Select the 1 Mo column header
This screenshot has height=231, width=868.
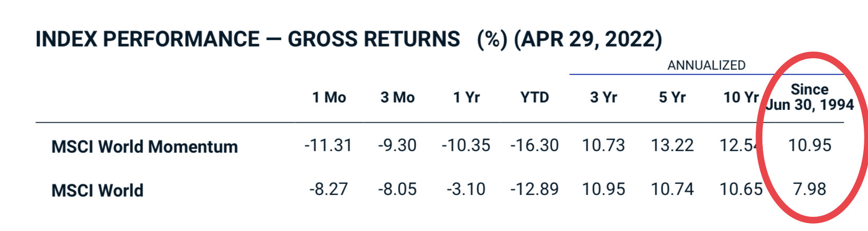point(329,98)
